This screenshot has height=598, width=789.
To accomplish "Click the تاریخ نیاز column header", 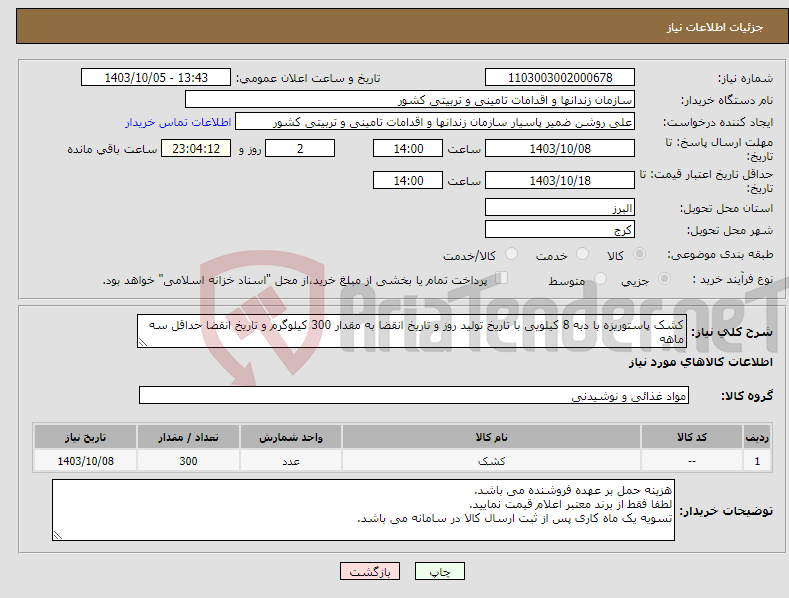I will tap(86, 437).
